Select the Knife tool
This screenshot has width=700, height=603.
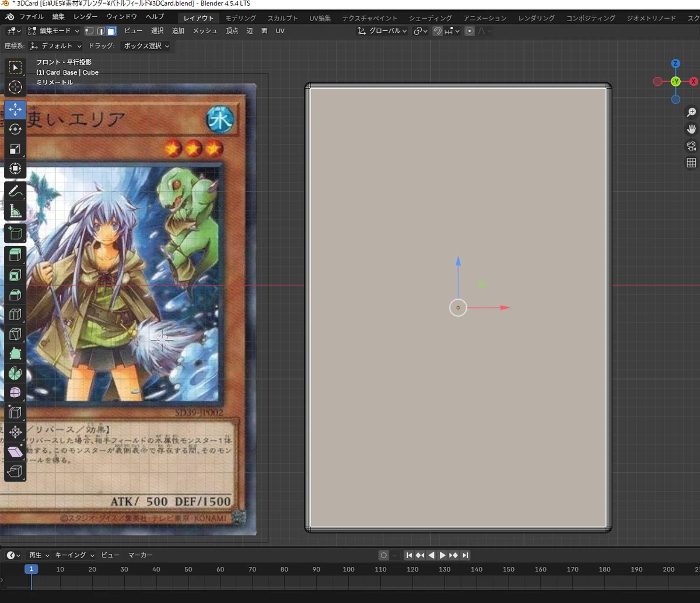tap(15, 334)
